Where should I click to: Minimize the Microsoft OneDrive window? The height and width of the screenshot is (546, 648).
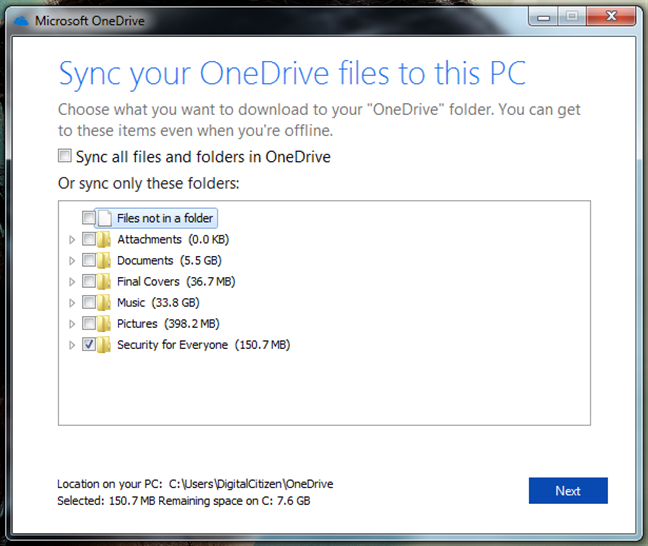pyautogui.click(x=543, y=17)
